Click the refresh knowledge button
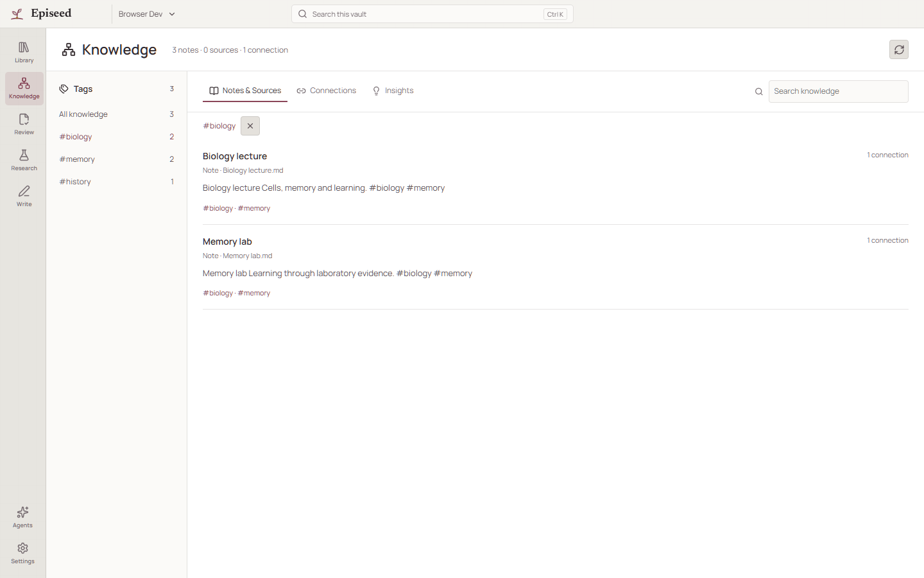Viewport: 924px width, 578px height. tap(899, 49)
